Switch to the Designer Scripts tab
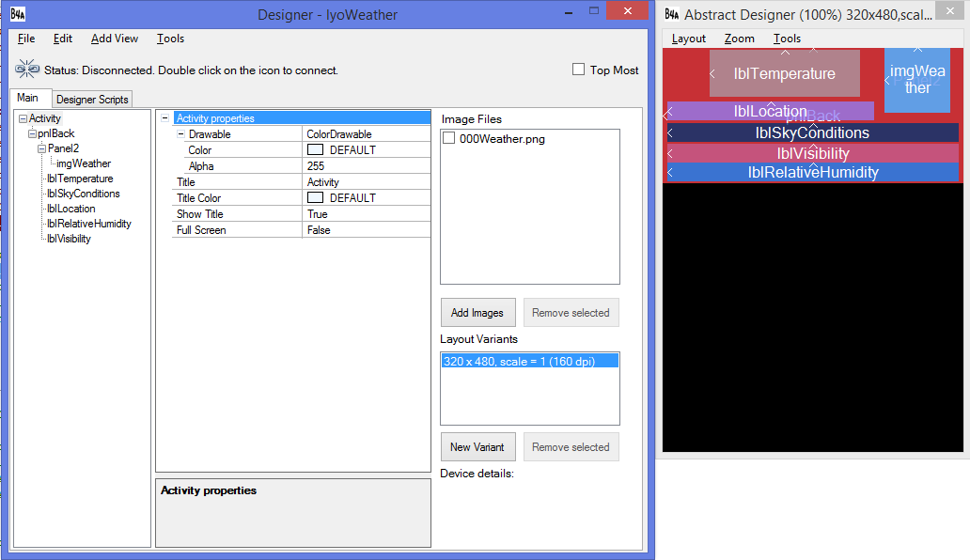The image size is (970, 560). (x=92, y=99)
